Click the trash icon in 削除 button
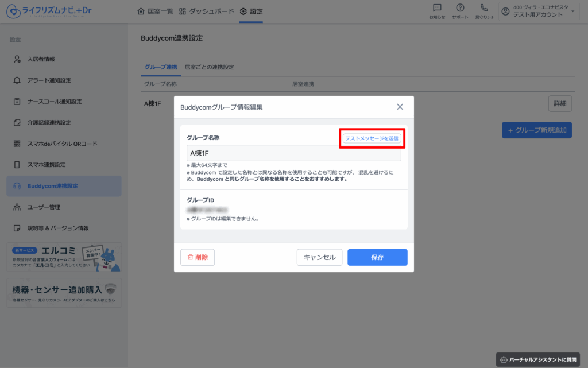Viewport: 588px width, 368px height. click(x=190, y=257)
